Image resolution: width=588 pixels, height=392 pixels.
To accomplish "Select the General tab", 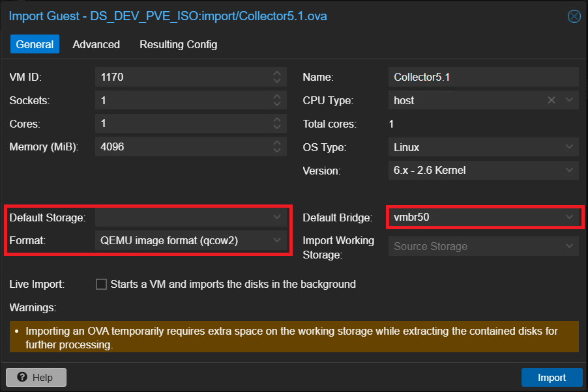I will click(35, 44).
